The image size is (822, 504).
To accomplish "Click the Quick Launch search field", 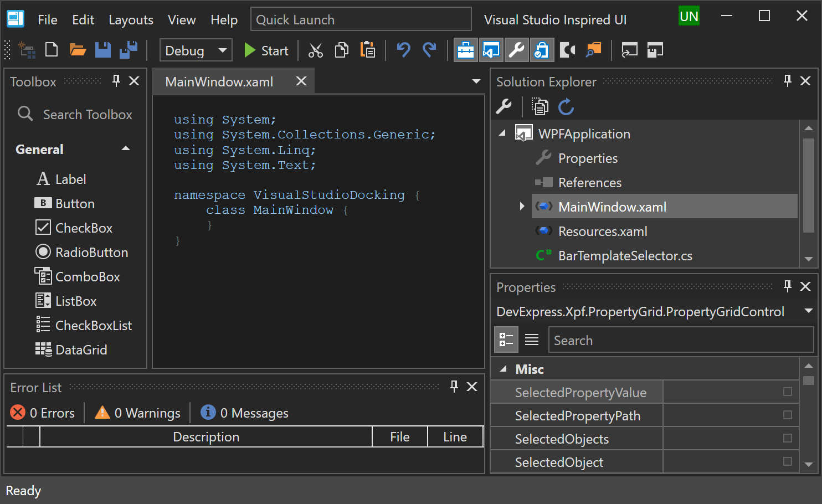I will click(x=361, y=20).
